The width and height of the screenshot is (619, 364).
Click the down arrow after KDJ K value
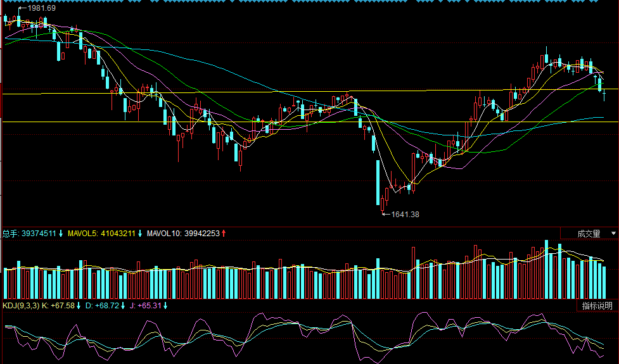pyautogui.click(x=79, y=306)
